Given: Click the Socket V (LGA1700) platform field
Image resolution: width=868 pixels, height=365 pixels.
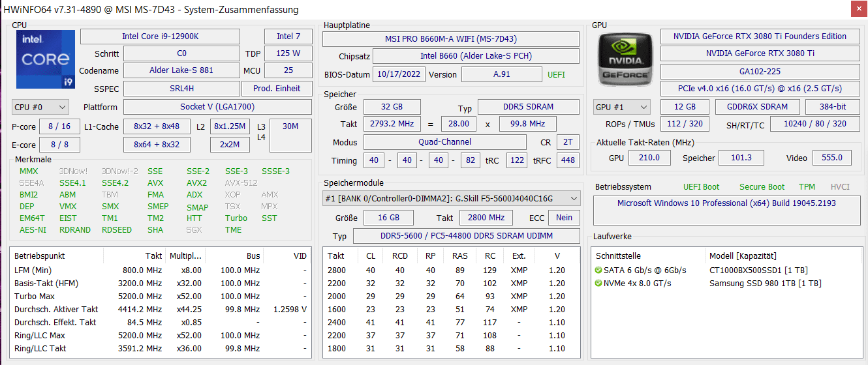Looking at the screenshot, I should [x=217, y=107].
